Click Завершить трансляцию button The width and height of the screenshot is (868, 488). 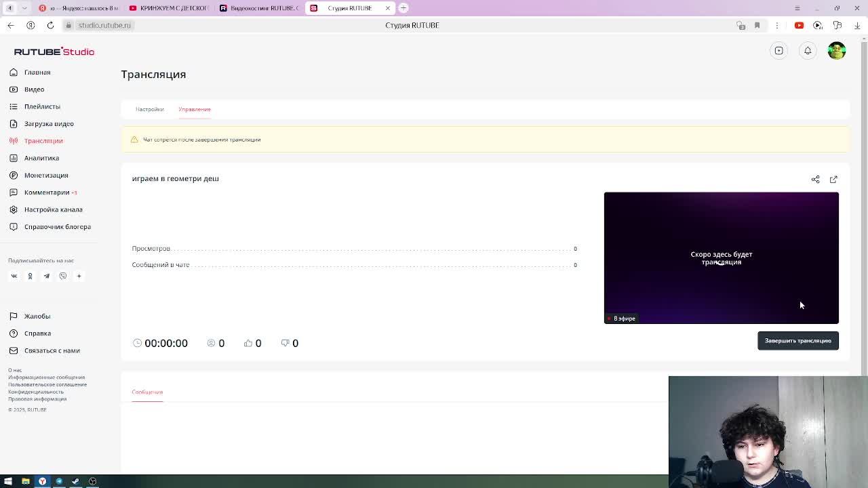(x=798, y=340)
